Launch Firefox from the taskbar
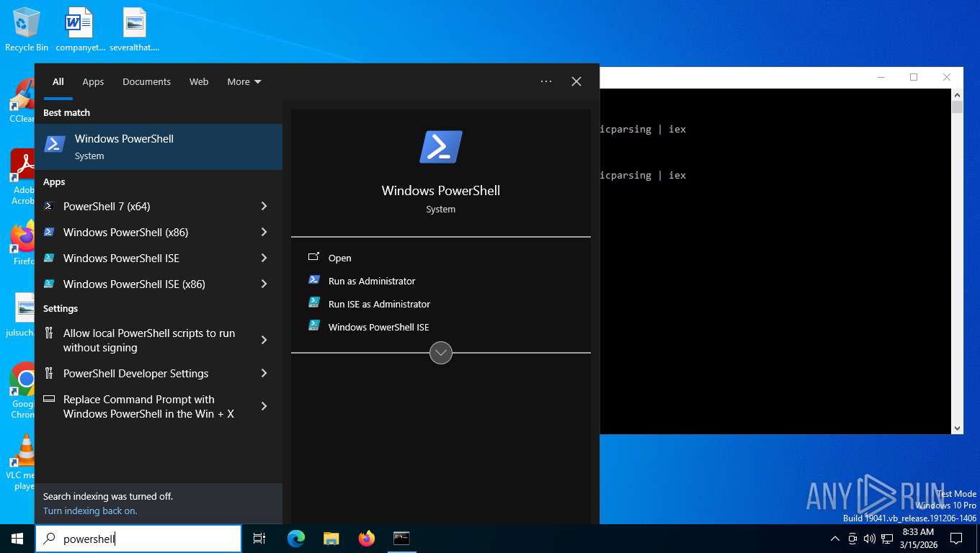Viewport: 980px width, 553px height. 367,539
